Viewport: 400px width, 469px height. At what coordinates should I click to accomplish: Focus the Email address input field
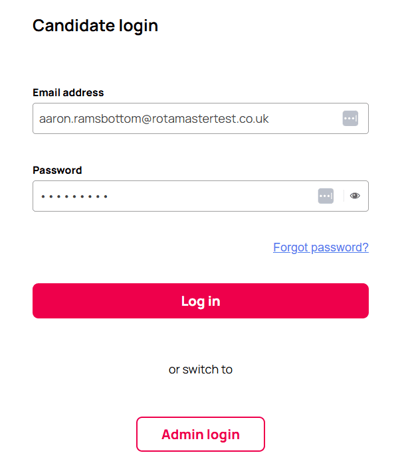click(x=200, y=118)
